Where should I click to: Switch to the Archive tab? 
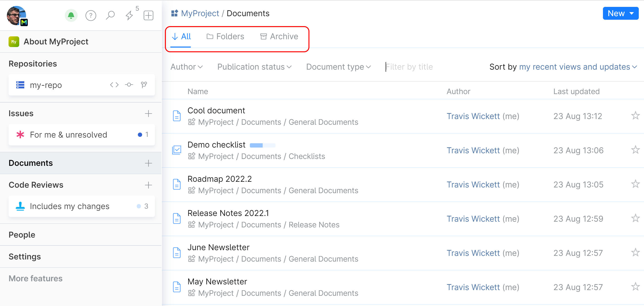[x=279, y=37]
